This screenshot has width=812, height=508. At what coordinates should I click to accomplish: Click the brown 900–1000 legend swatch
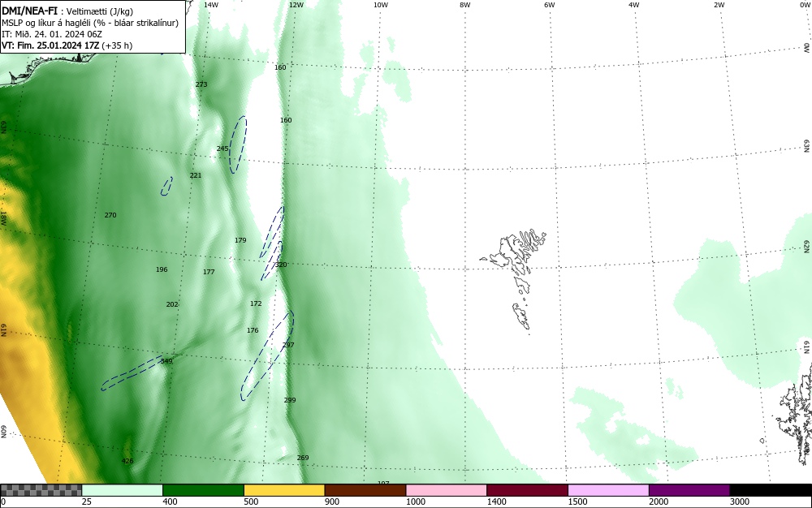pos(365,490)
